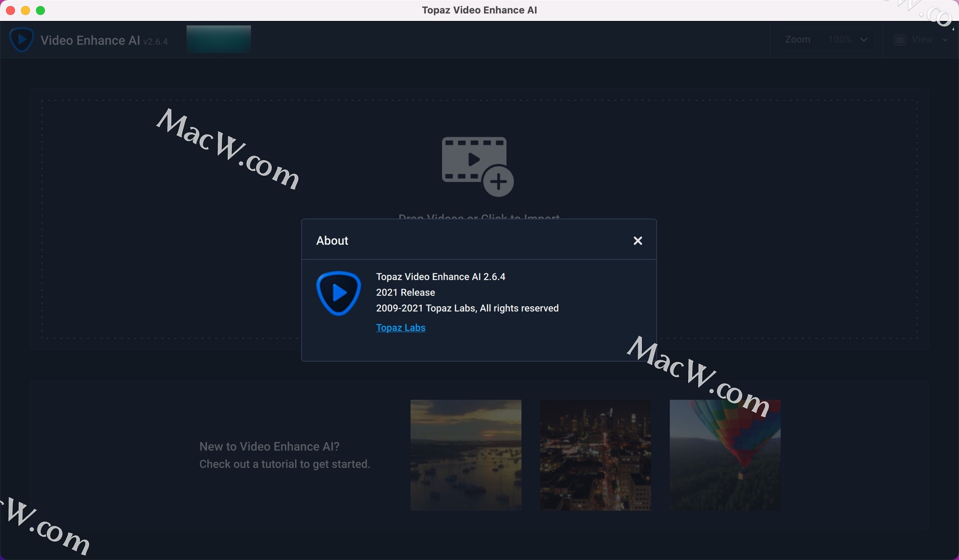
Task: Click the Topaz shield logo in About dialog
Action: click(x=339, y=293)
